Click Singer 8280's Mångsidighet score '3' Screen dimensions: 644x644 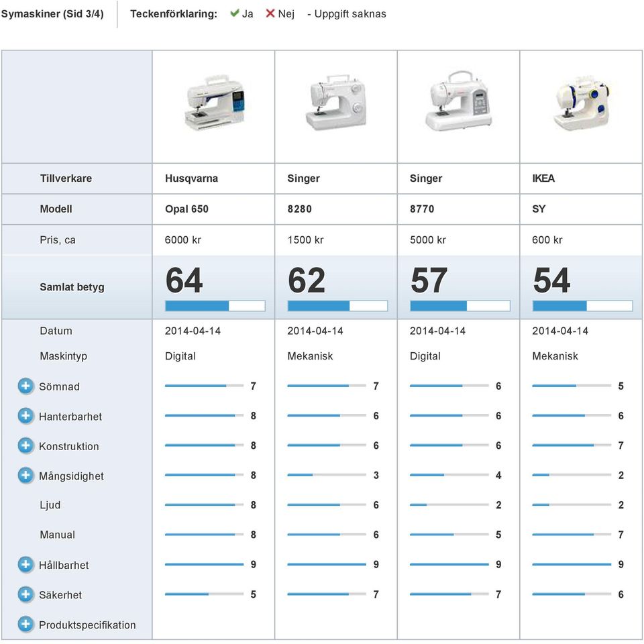pyautogui.click(x=376, y=475)
